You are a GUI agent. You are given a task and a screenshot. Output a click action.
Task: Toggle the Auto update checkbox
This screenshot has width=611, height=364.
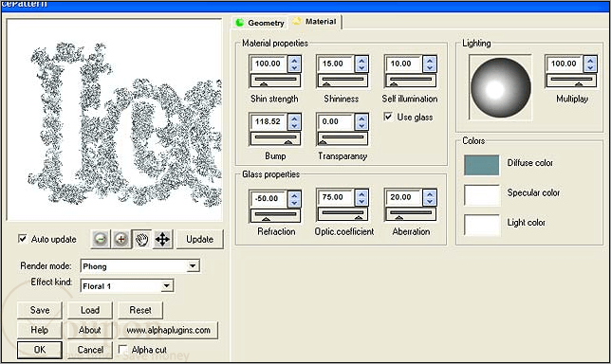[23, 239]
